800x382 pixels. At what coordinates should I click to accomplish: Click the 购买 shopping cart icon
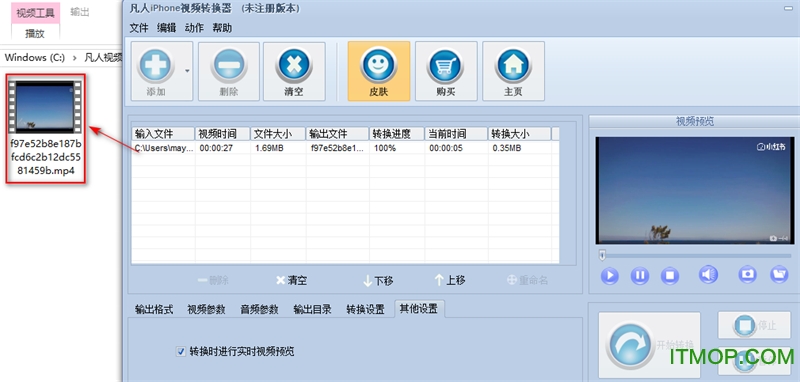tap(446, 65)
